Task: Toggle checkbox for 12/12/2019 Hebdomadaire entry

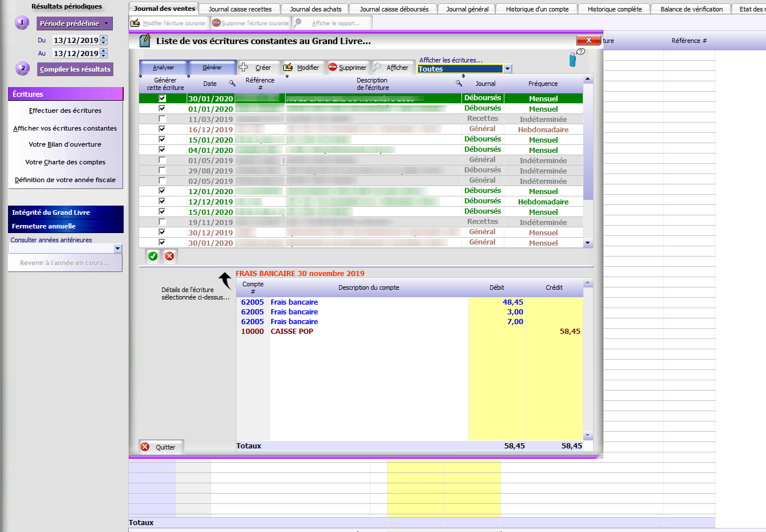Action: coord(162,202)
